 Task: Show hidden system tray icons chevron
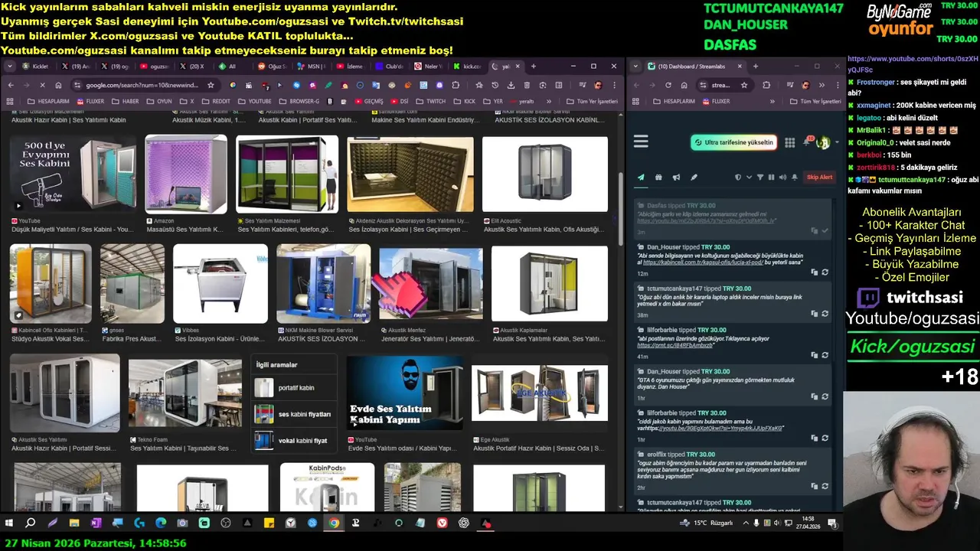(746, 523)
